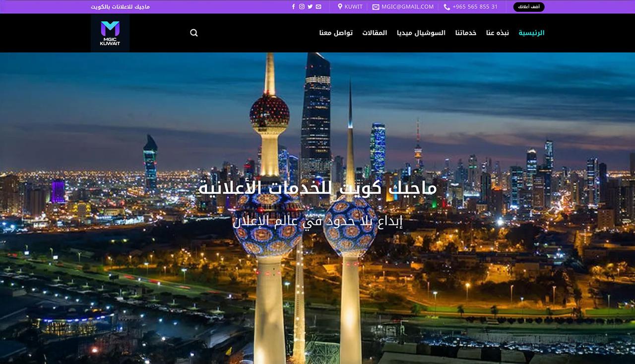Viewport: 635px width, 364px height.
Task: Select the نبذه عنا navigation item
Action: click(x=497, y=33)
